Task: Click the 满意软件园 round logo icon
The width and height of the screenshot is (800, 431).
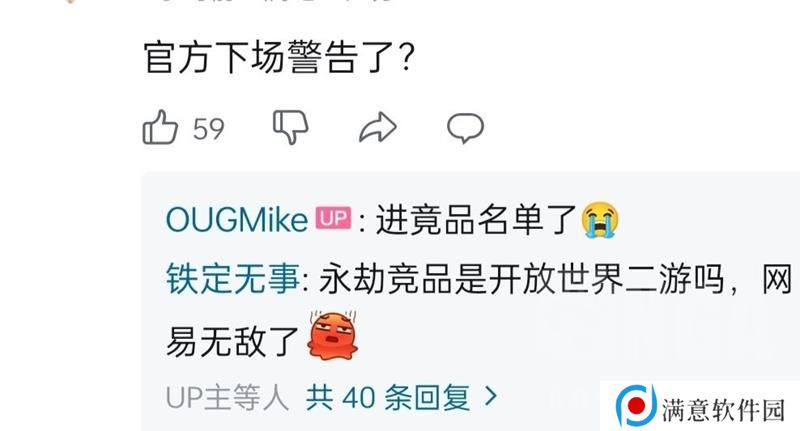Action: coord(635,406)
